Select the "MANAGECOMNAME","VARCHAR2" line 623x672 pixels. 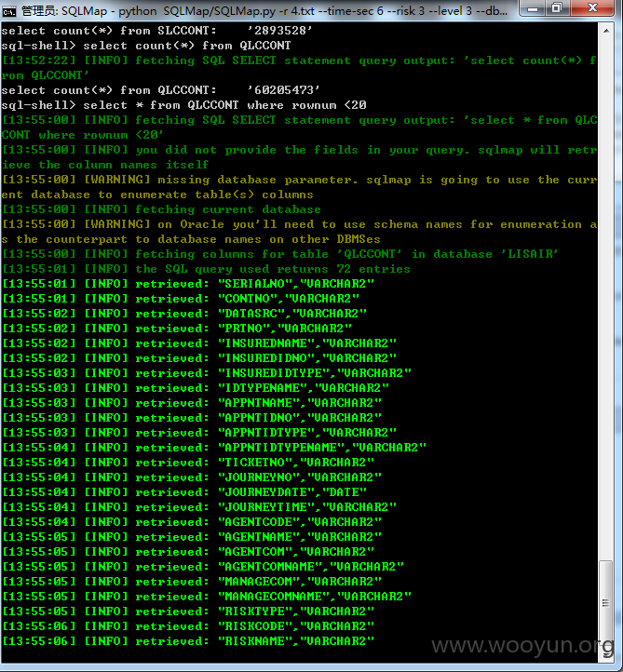click(207, 597)
